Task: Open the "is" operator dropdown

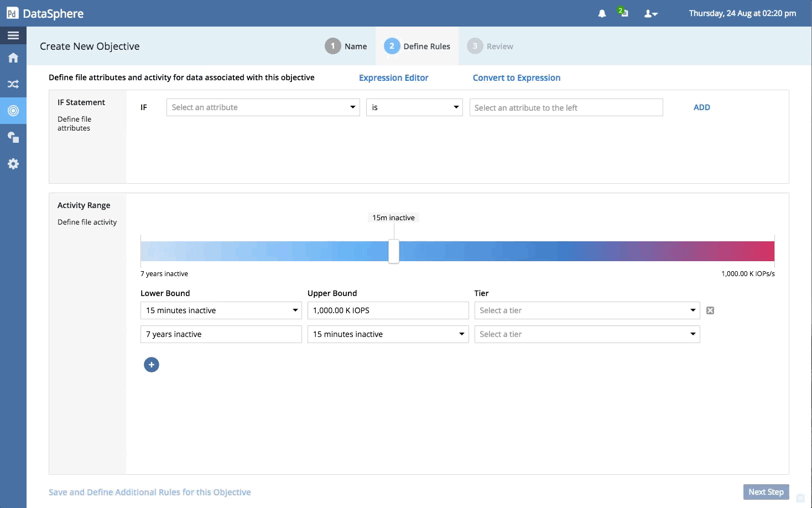Action: [414, 107]
